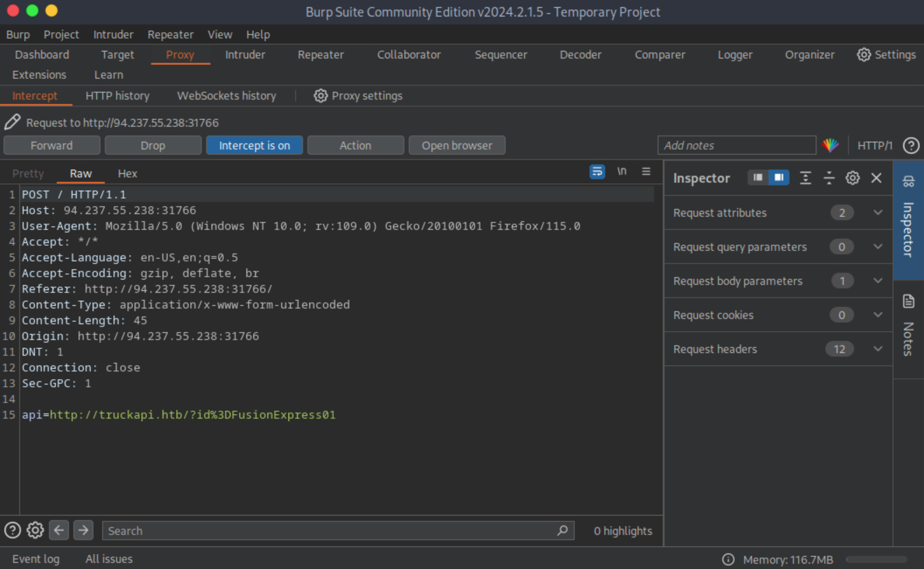This screenshot has width=924, height=569.
Task: Open the Event log
Action: [x=36, y=559]
